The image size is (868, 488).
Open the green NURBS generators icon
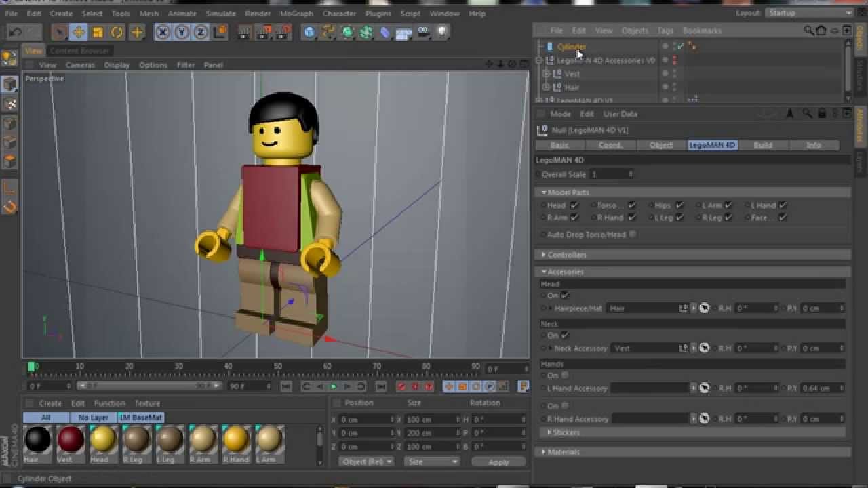click(348, 32)
